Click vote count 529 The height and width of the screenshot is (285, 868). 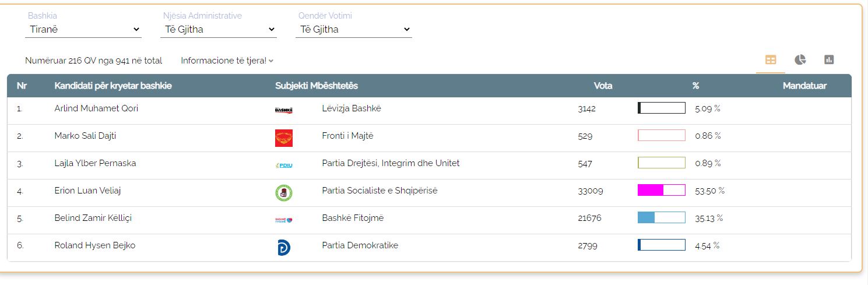(585, 136)
